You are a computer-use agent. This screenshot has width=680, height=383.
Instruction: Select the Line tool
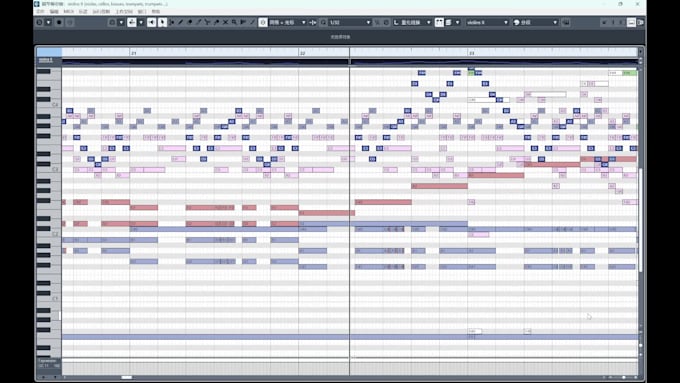(x=252, y=22)
